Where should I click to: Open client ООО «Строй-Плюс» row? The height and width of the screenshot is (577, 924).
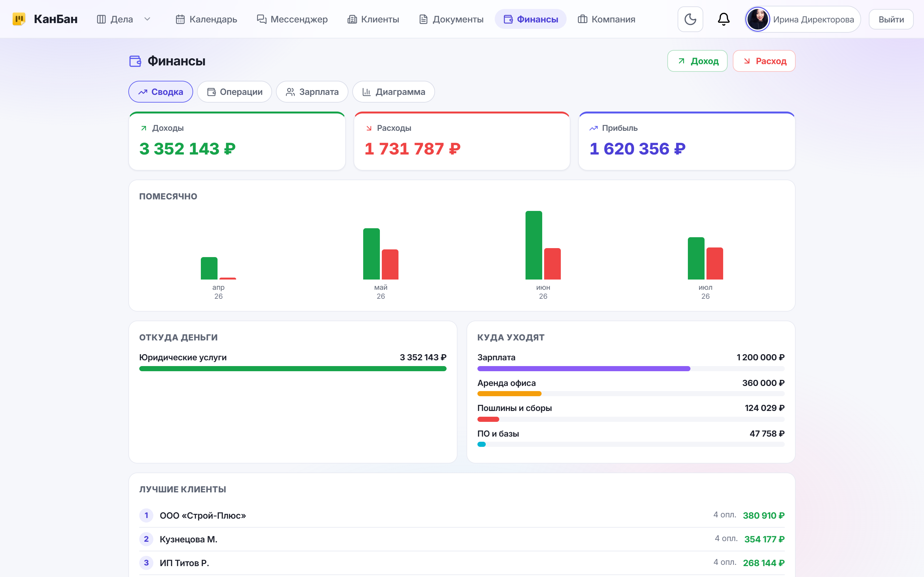(x=462, y=515)
